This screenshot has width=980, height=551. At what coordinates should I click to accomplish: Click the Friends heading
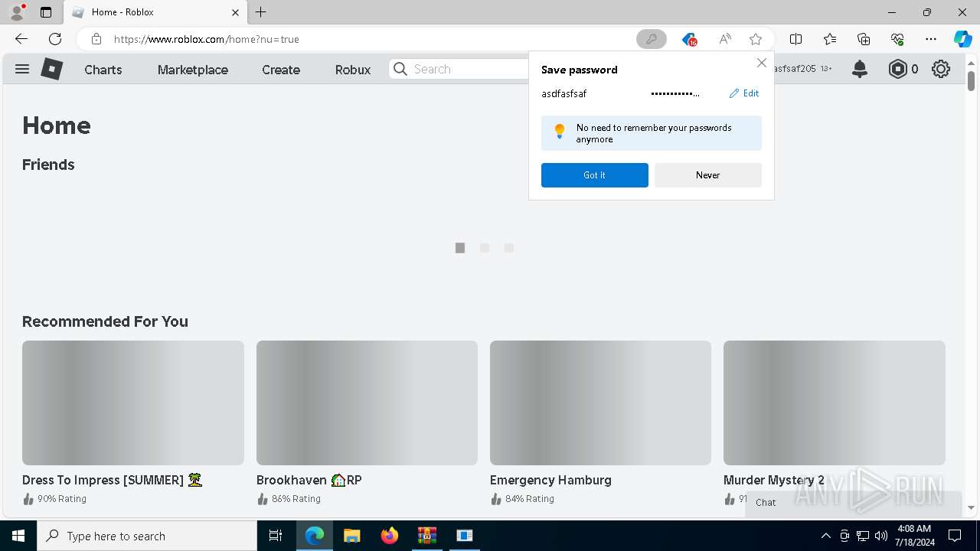pyautogui.click(x=48, y=165)
